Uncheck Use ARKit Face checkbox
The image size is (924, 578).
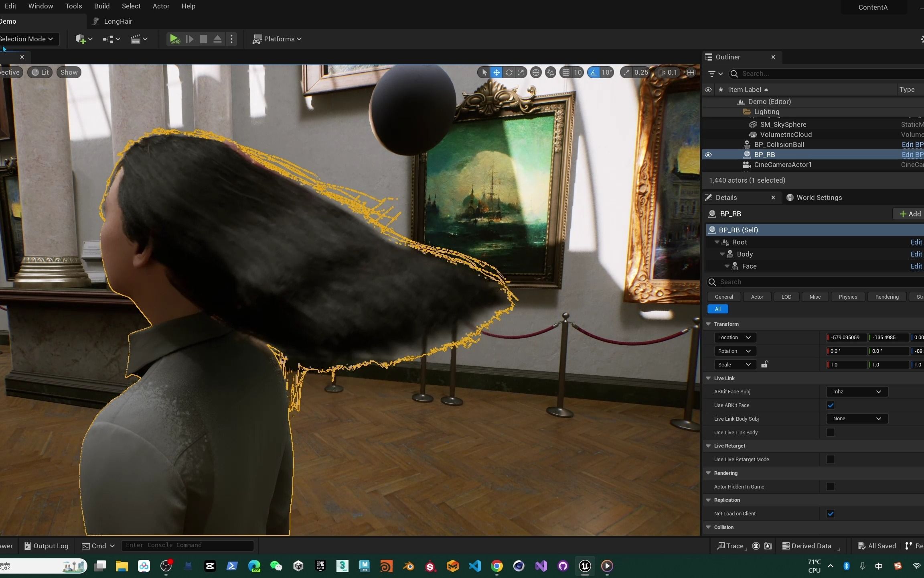(831, 405)
